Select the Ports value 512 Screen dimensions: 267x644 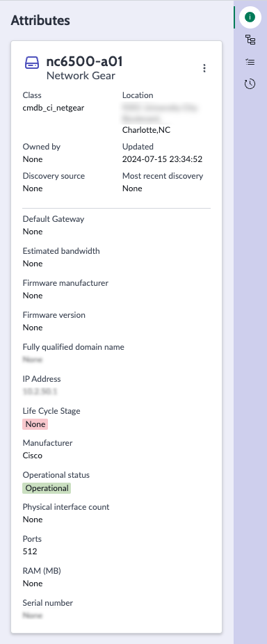30,552
